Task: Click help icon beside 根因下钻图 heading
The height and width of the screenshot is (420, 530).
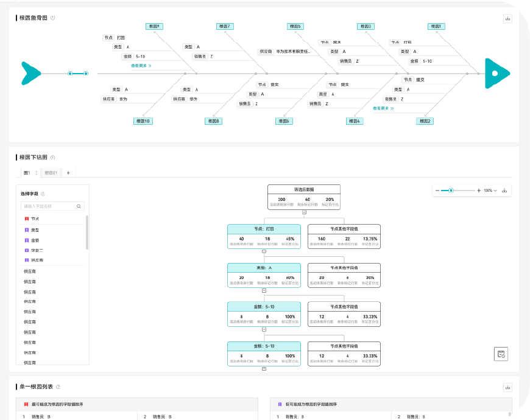Action: tap(52, 158)
